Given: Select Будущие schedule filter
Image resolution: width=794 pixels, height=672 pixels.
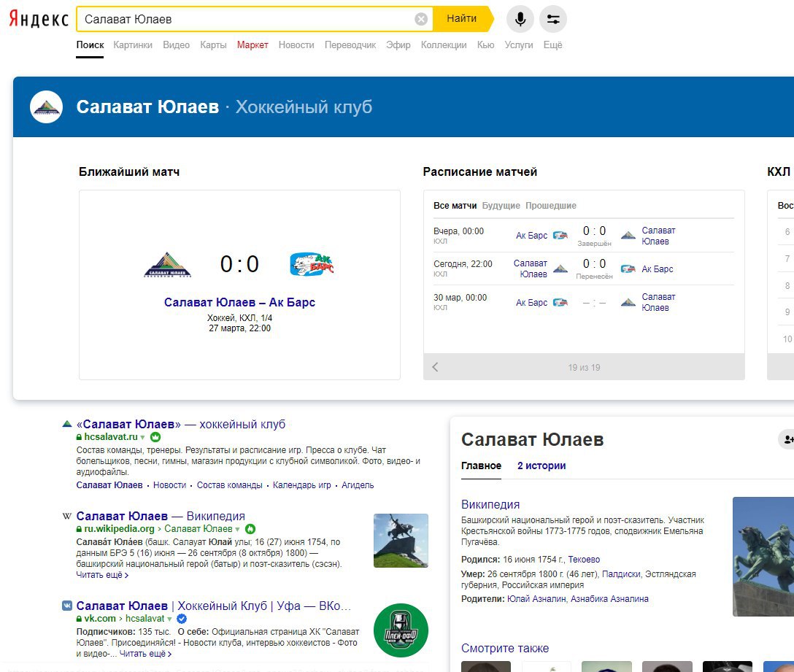Looking at the screenshot, I should pos(501,206).
